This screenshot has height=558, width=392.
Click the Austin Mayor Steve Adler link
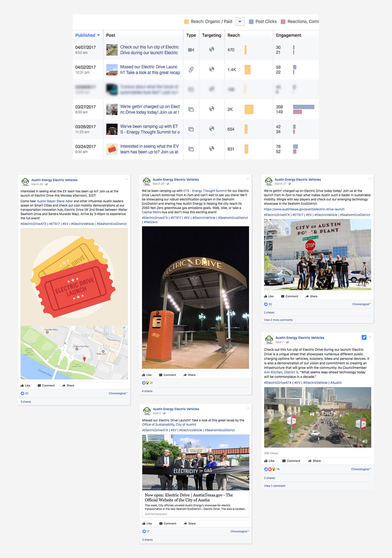click(55, 201)
